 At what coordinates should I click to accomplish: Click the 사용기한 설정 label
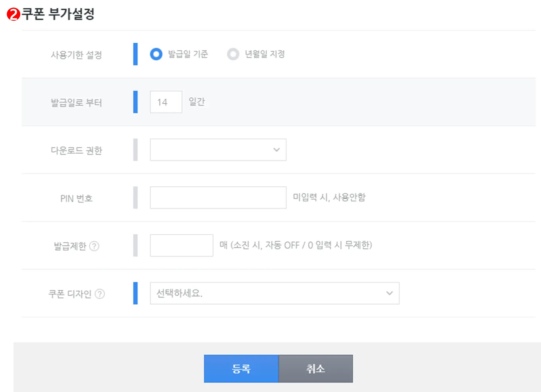pos(76,55)
